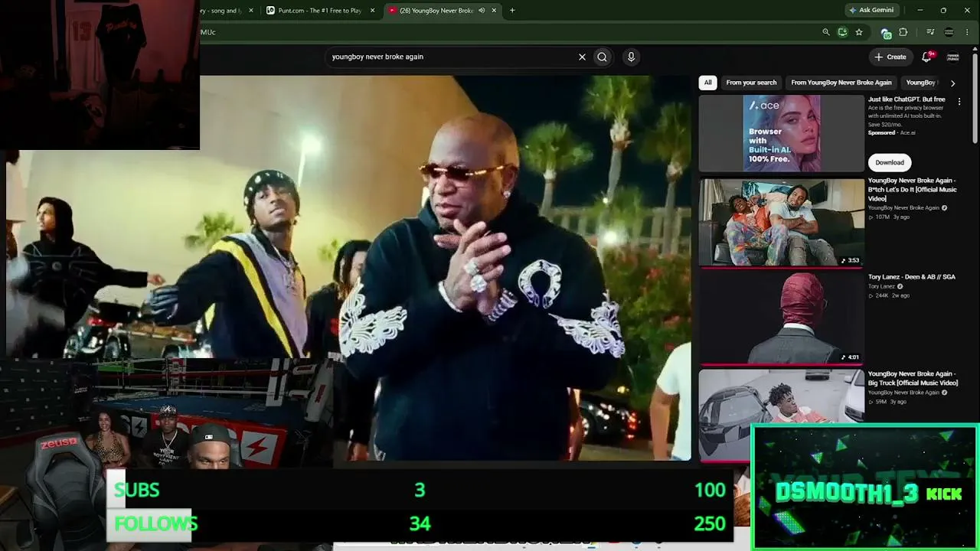980x551 pixels.
Task: Open the browser Extensions puzzle menu
Action: click(x=903, y=32)
